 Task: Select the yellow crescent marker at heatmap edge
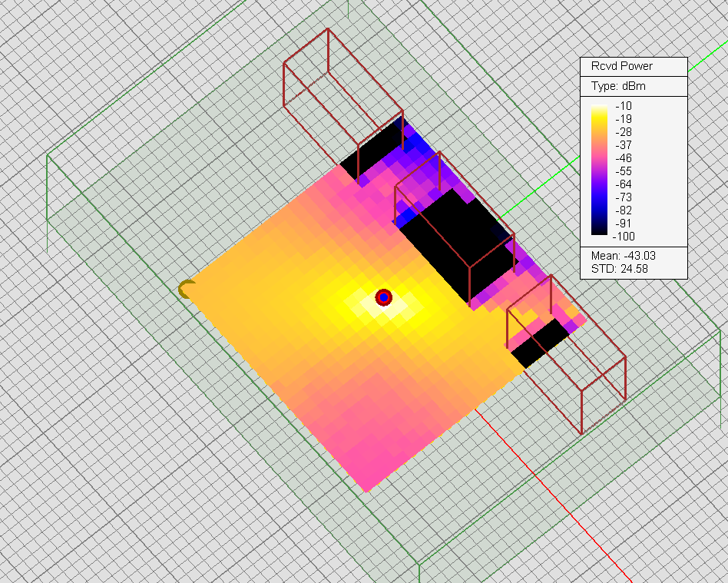187,289
